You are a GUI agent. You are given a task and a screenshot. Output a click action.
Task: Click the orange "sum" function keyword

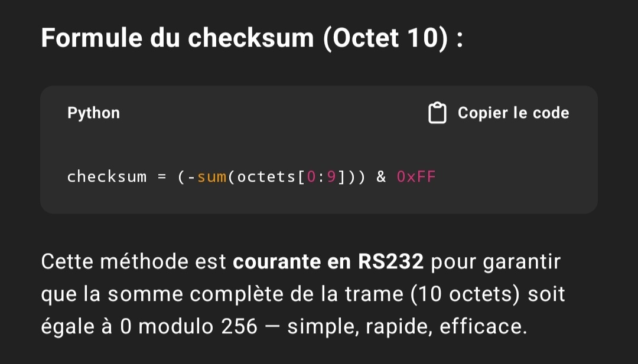click(x=212, y=176)
